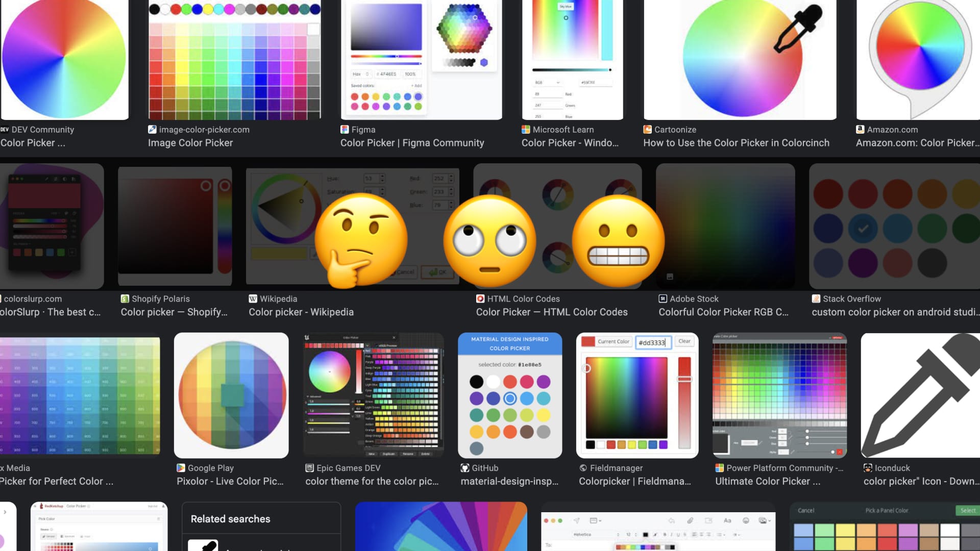Open the 'Image Color Picker' result link
980x551 pixels.
pos(190,143)
